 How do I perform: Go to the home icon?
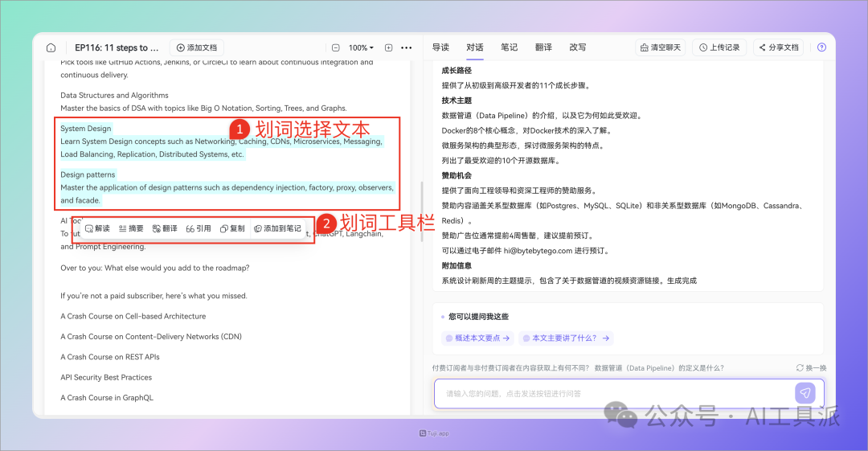tap(51, 47)
